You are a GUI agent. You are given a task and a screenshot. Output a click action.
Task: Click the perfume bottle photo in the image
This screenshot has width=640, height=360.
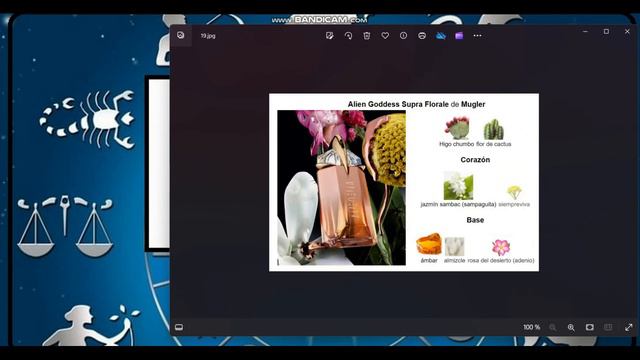(x=342, y=188)
